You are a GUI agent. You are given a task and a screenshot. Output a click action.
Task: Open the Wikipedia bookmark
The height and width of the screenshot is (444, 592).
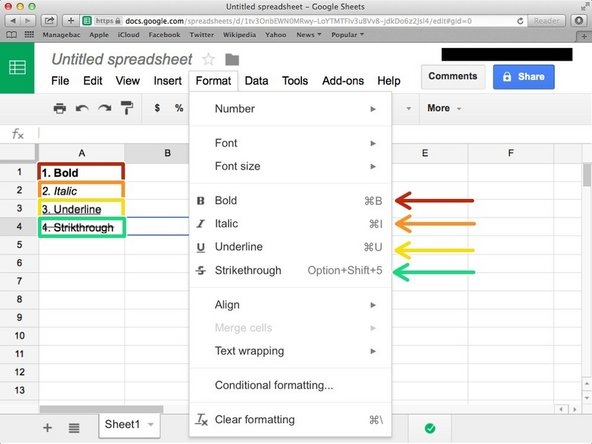tap(239, 35)
